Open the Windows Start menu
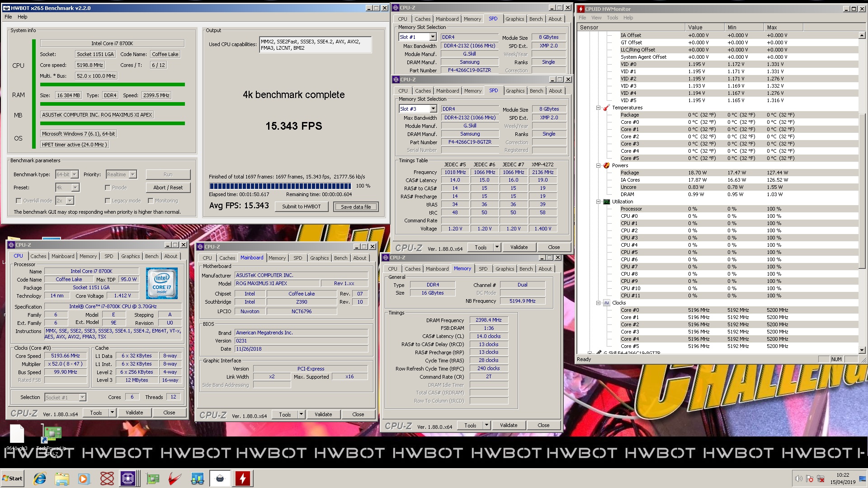 tap(13, 479)
